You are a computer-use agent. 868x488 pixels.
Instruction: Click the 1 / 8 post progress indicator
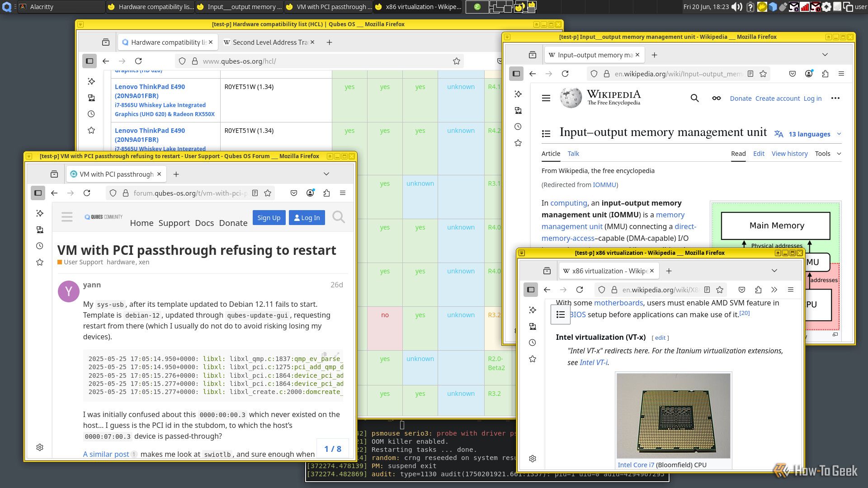point(333,449)
